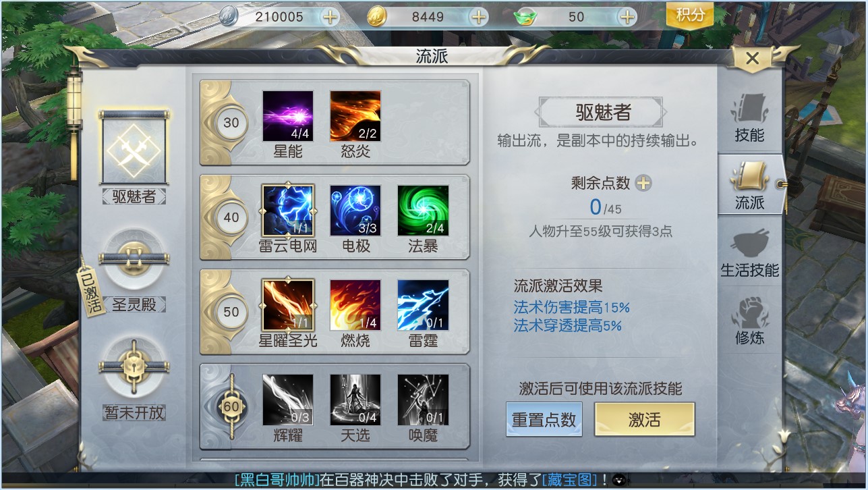Select the 星能 skill icon

[288, 116]
